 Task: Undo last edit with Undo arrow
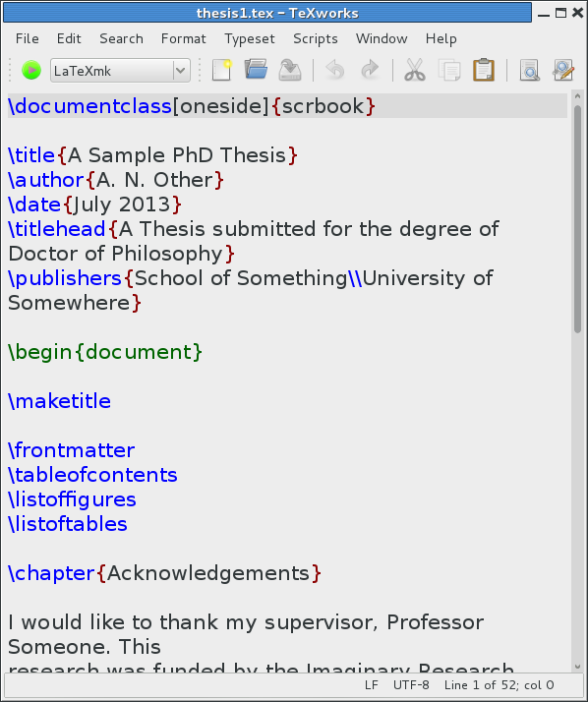point(335,70)
